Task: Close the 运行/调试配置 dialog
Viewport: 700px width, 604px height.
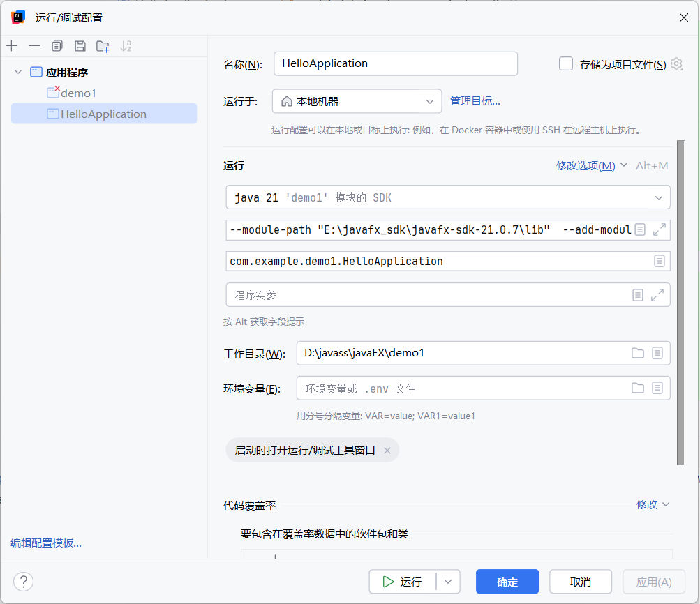Action: pyautogui.click(x=684, y=17)
